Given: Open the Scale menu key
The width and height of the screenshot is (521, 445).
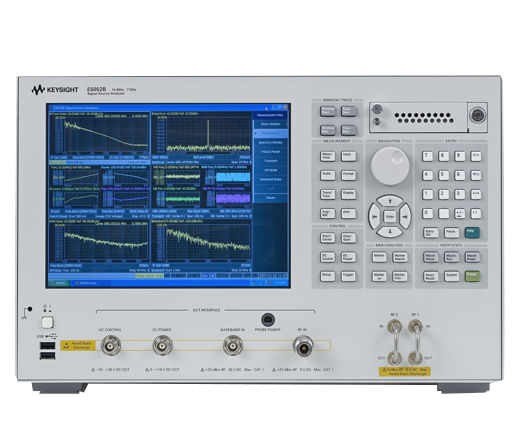Looking at the screenshot, I should 328,175.
